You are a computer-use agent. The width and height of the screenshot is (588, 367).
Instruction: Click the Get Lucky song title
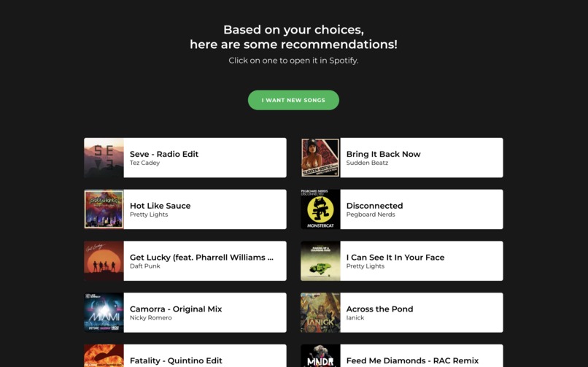(x=201, y=258)
